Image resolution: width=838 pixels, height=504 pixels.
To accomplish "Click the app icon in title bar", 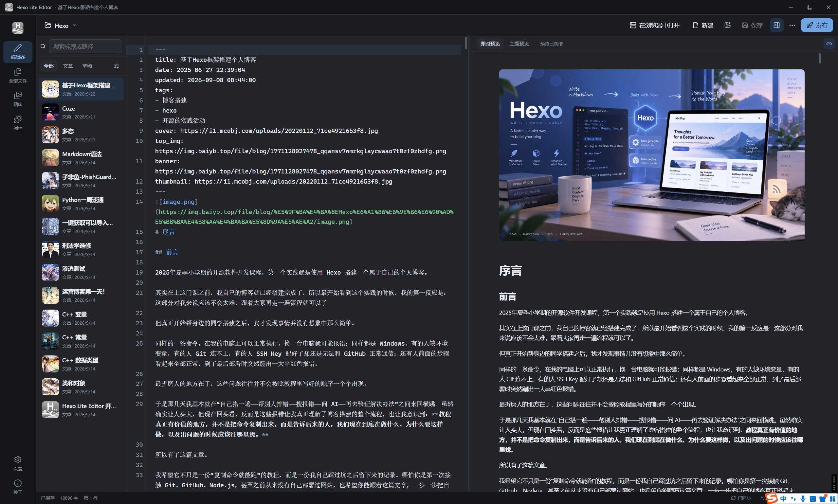I will click(x=9, y=7).
